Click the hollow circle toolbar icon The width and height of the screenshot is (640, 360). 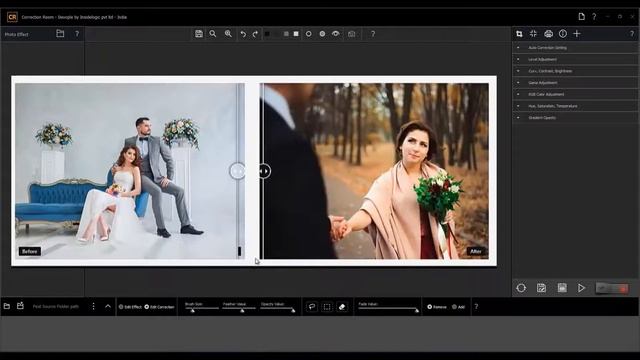(309, 34)
